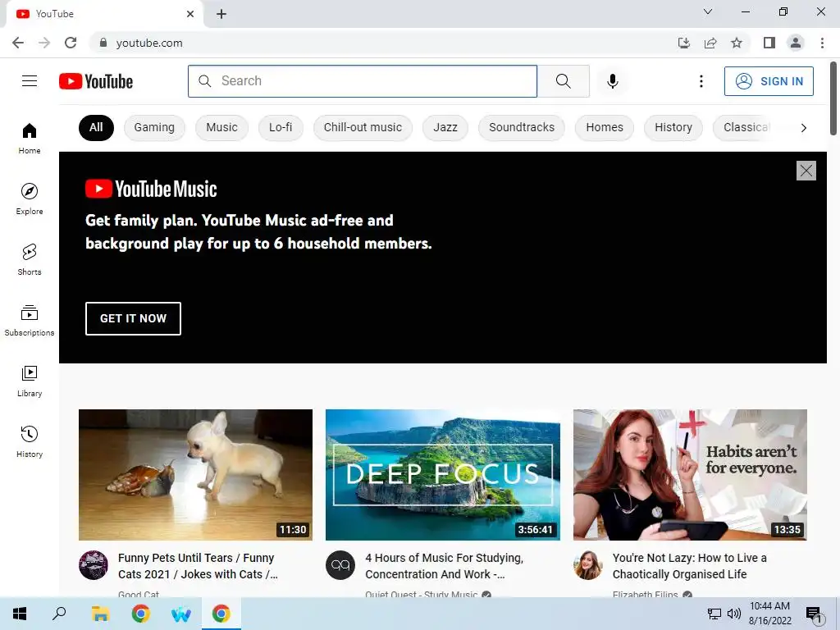This screenshot has height=630, width=840.
Task: Reload the YouTube page
Action: click(x=71, y=43)
